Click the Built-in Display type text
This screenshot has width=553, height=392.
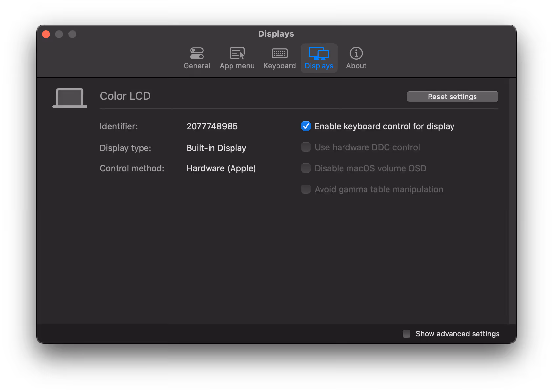click(216, 148)
